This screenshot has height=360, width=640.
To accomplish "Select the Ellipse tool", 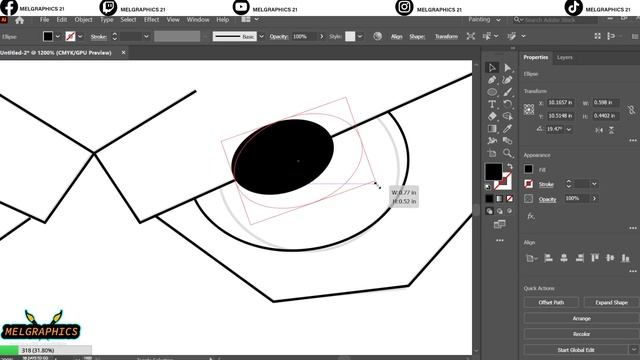I will [492, 92].
